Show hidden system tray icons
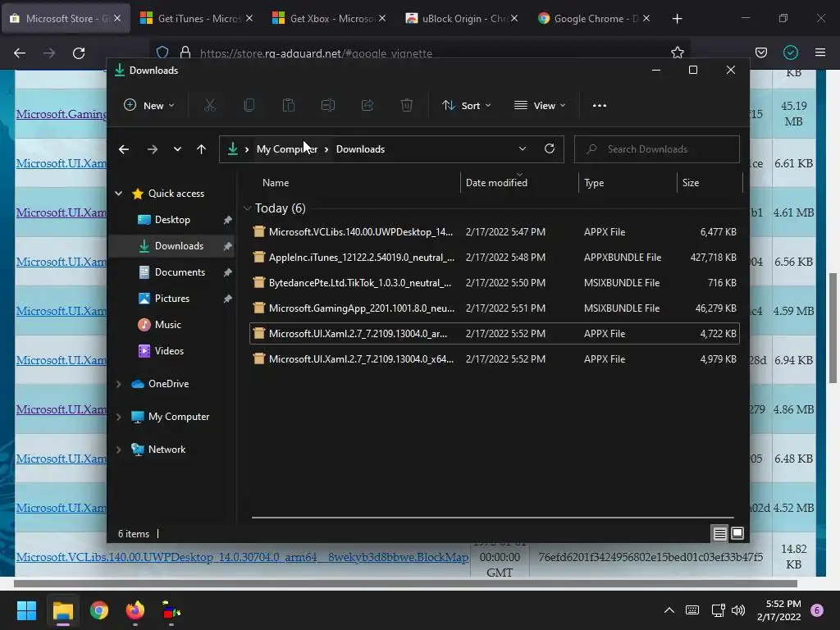The height and width of the screenshot is (630, 840). tap(669, 610)
